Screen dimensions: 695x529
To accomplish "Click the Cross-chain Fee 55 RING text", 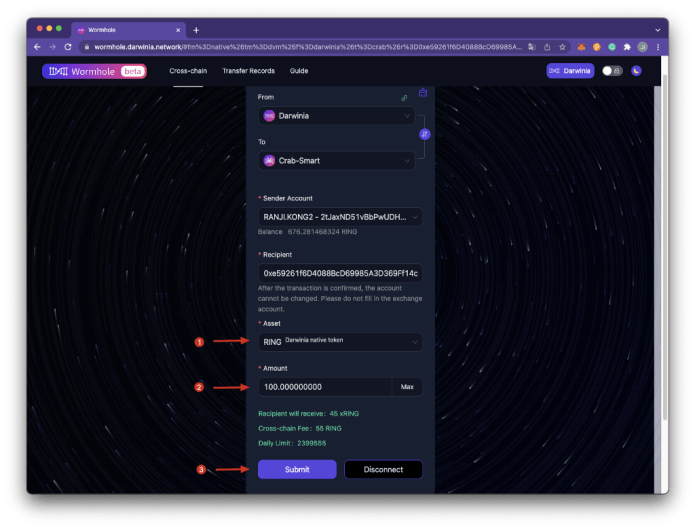I will [300, 428].
